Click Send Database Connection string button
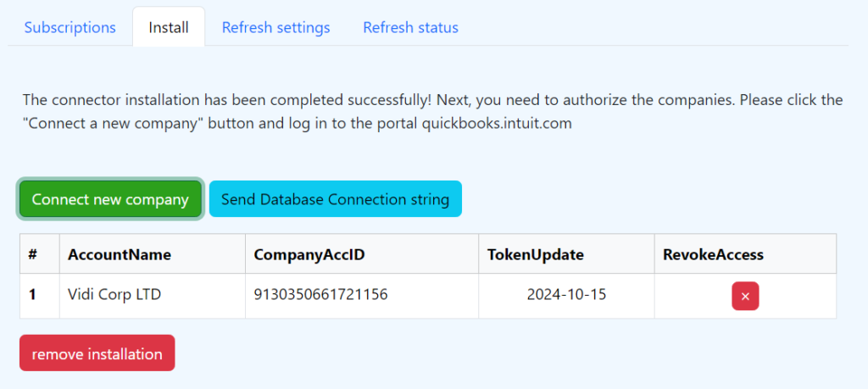 pos(335,199)
